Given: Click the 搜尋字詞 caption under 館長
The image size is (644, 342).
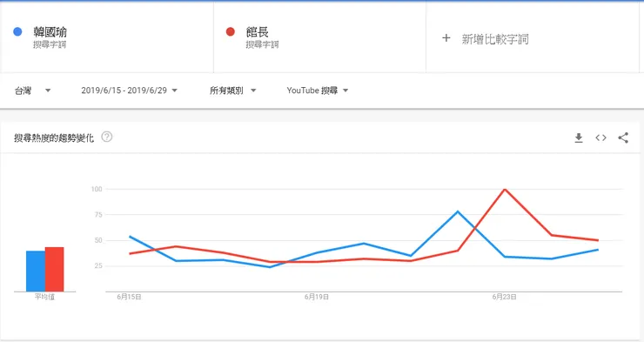Looking at the screenshot, I should click(263, 44).
